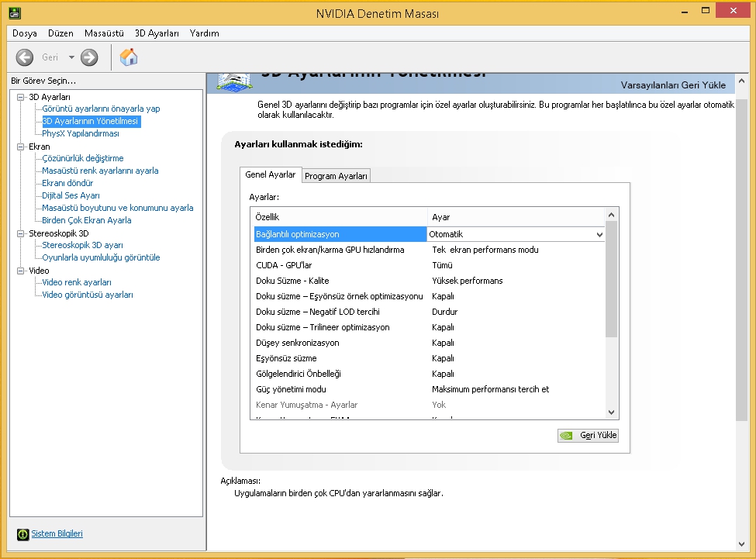Open Ekranı döndür
Viewport: 756px width, 559px height.
[67, 183]
